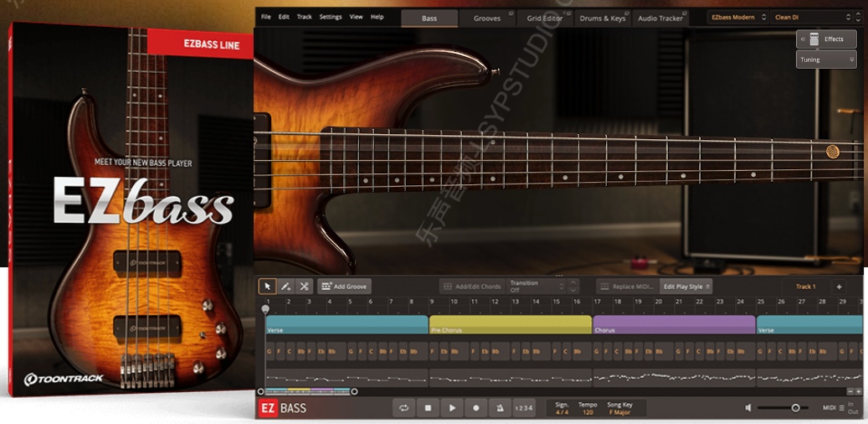The width and height of the screenshot is (868, 424).
Task: Expand the Tuning panel
Action: click(x=826, y=59)
